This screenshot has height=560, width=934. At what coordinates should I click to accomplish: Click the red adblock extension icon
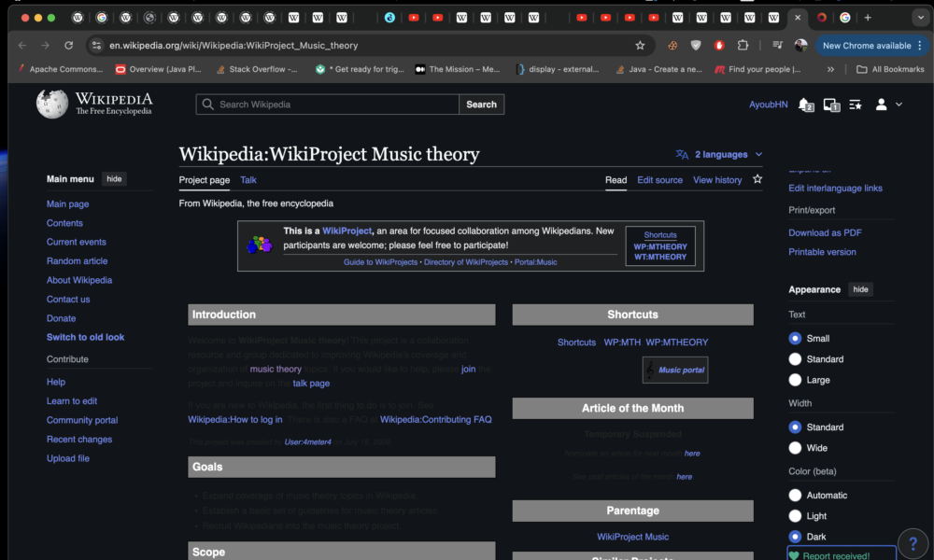point(719,45)
